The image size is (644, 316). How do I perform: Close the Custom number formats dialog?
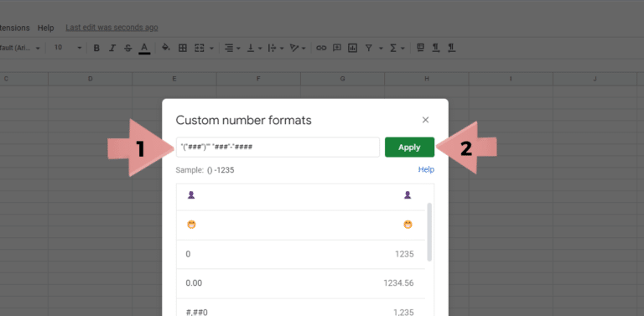[x=425, y=120]
